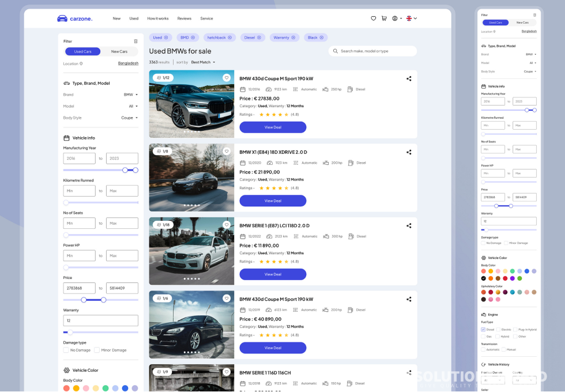Favorite the car photo labeled 1/18
565x392 pixels.
pyautogui.click(x=226, y=224)
